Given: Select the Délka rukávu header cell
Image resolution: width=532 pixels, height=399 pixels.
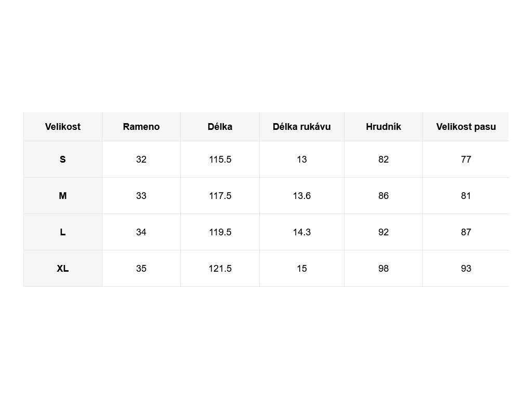Looking at the screenshot, I should [x=302, y=127].
